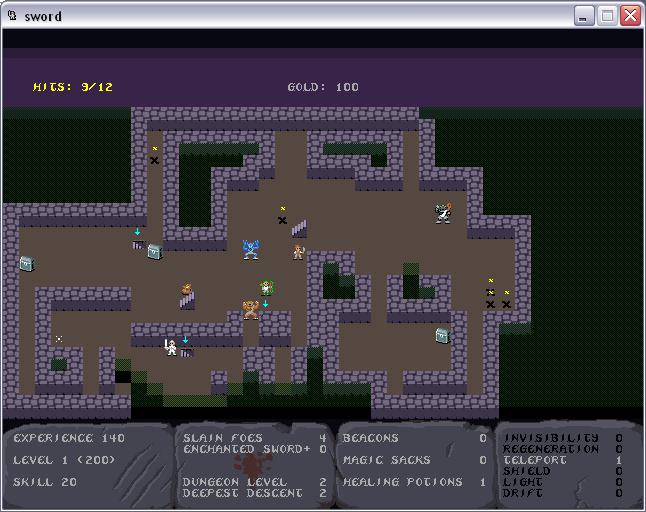Select the BEACONS inventory entry

click(x=414, y=438)
